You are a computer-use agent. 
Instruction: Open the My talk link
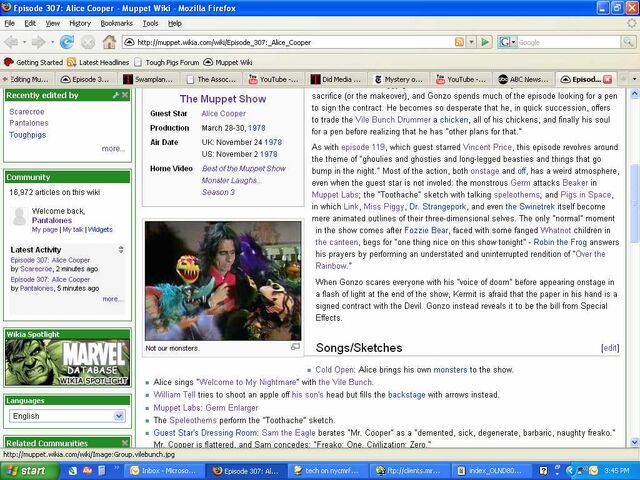coord(73,229)
